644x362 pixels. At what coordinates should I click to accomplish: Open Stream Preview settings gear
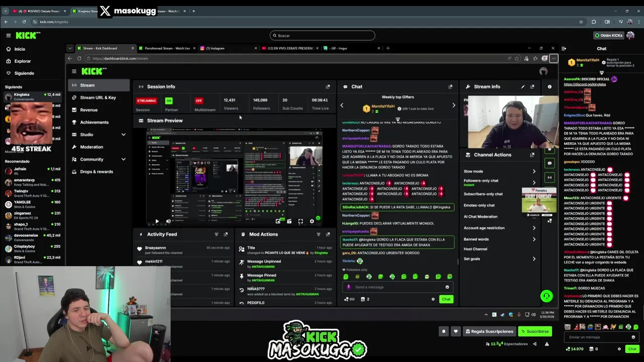tap(311, 221)
